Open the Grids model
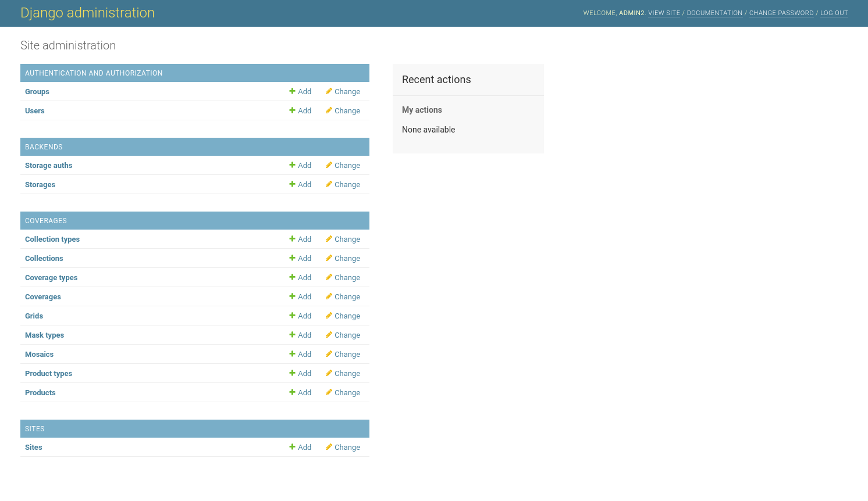The width and height of the screenshot is (868, 501). coord(34,316)
